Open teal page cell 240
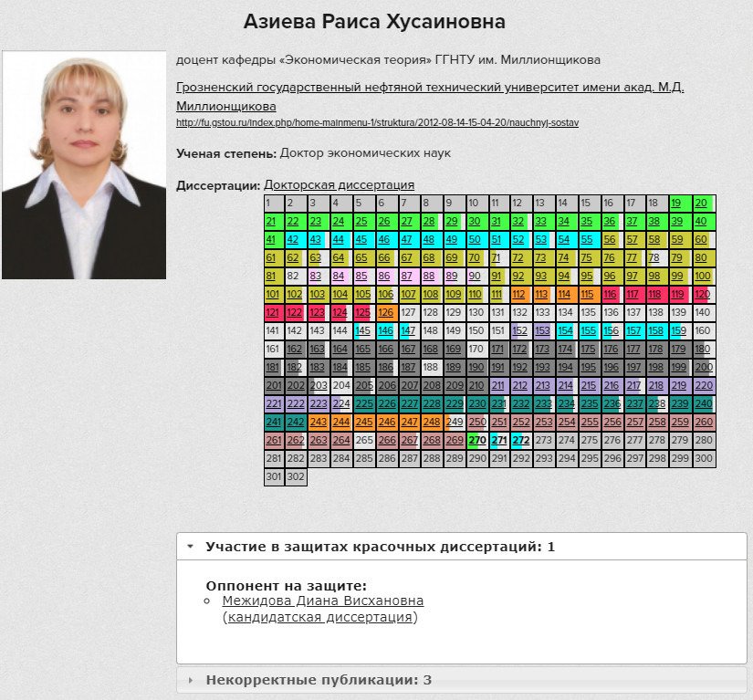 click(x=704, y=403)
